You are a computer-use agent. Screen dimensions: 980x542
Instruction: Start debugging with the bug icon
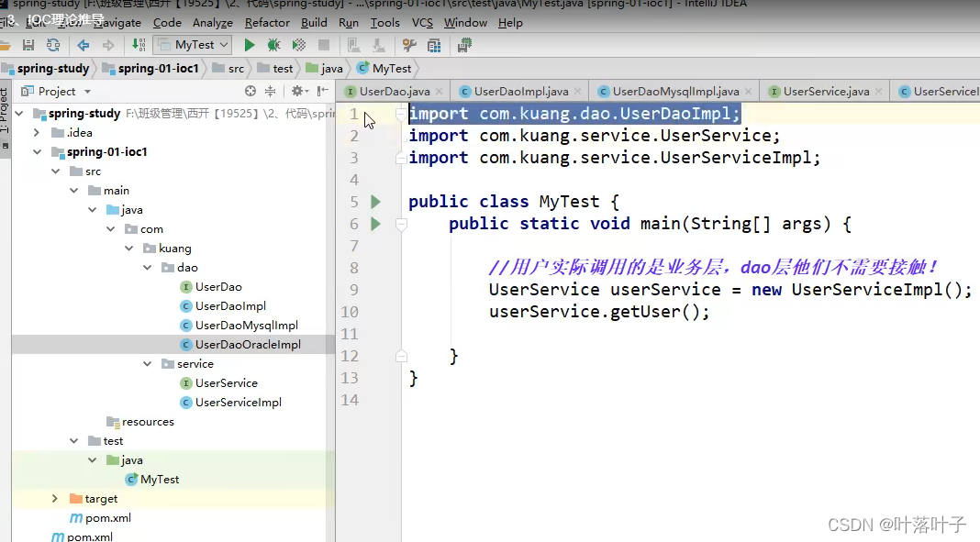[273, 45]
